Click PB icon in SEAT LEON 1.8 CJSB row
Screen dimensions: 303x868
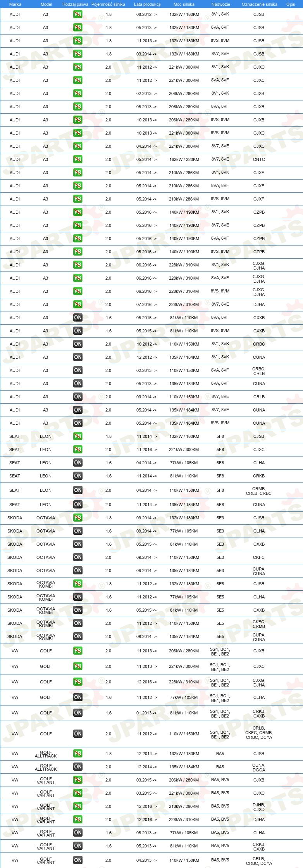click(x=77, y=436)
